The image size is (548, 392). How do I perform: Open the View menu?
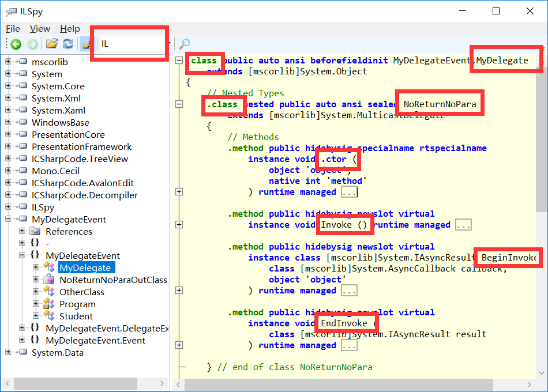coord(40,29)
